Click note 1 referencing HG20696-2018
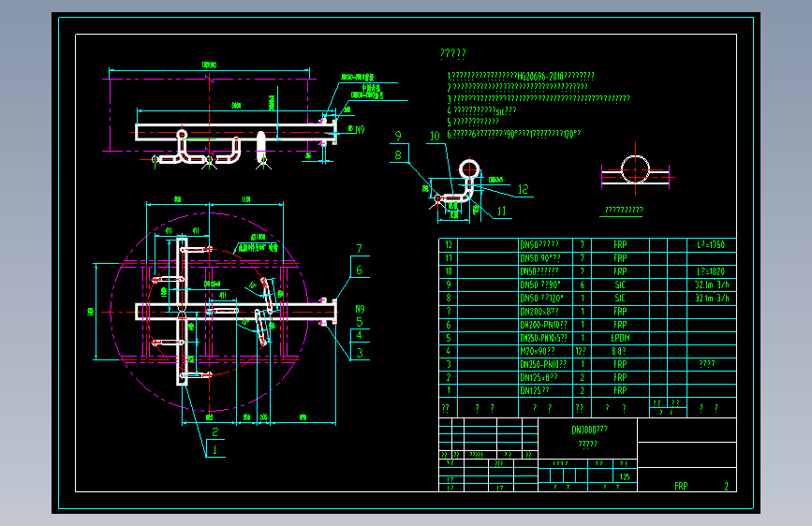The height and width of the screenshot is (526, 812). (521, 76)
